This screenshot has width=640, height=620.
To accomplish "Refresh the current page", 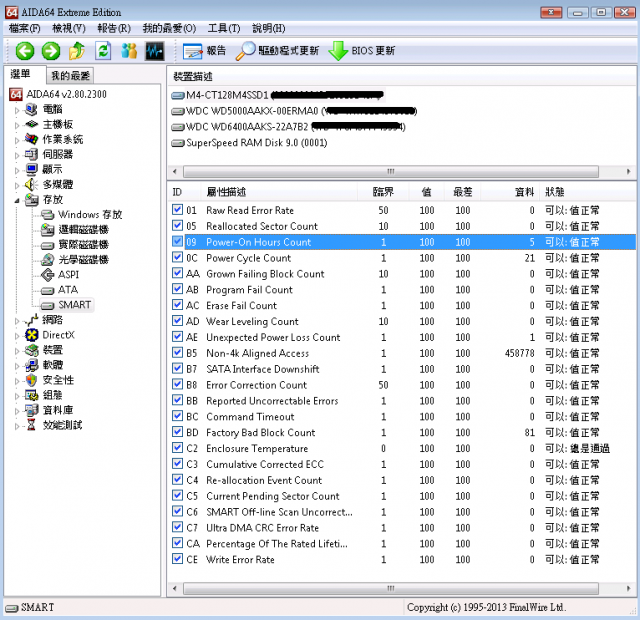I will pyautogui.click(x=103, y=51).
